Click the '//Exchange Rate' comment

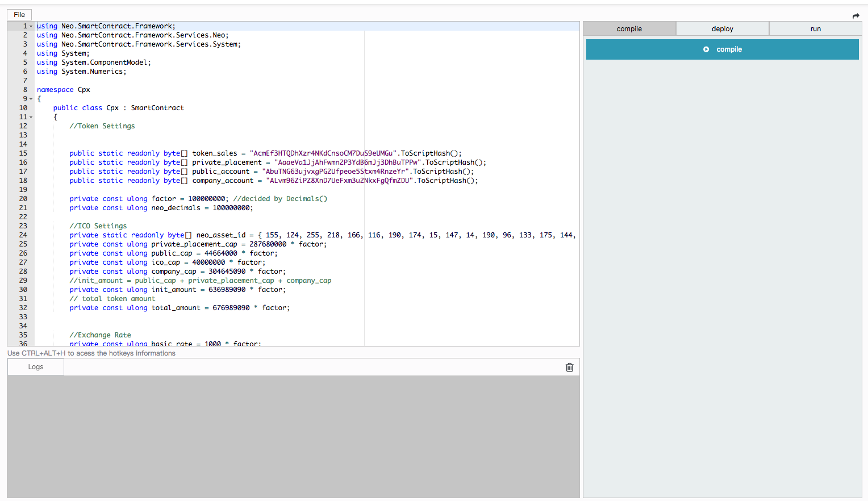coord(100,335)
